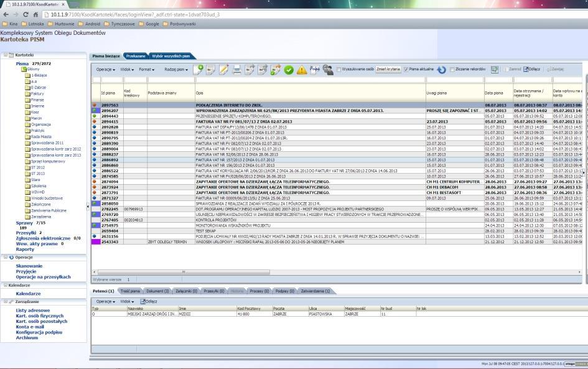This screenshot has width=588, height=369.
Task: Collapse the Operacje sidebar section
Action: [x=6, y=257]
